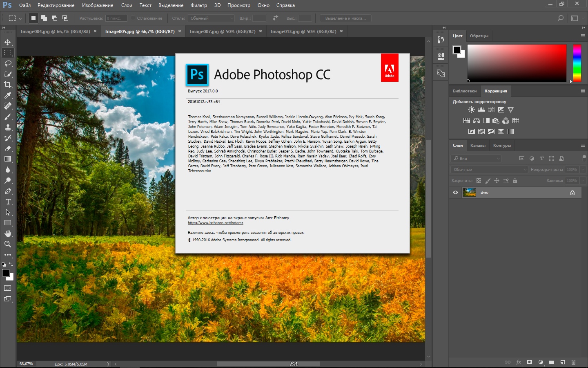Open the Вид layer filter dropdown
The height and width of the screenshot is (368, 588).
476,158
